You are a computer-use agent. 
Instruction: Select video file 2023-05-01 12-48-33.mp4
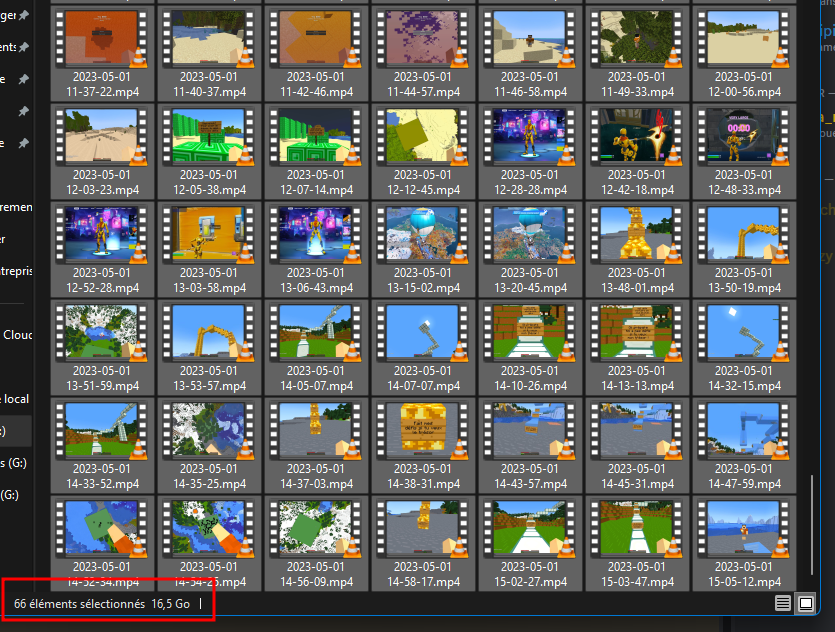[x=744, y=151]
